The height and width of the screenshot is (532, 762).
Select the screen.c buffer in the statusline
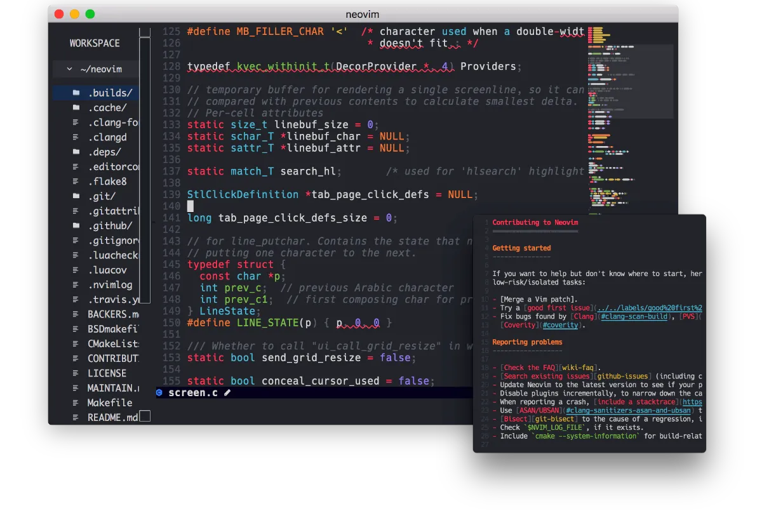pos(192,392)
